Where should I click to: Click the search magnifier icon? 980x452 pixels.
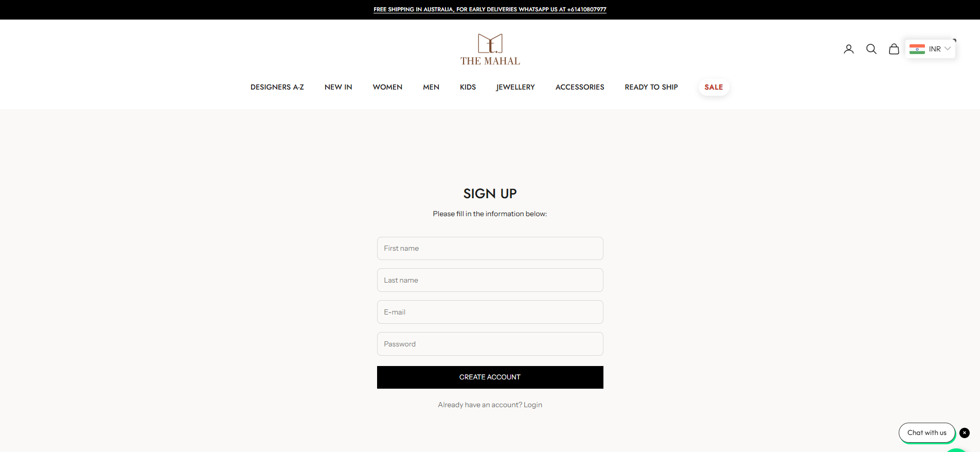pyautogui.click(x=871, y=49)
